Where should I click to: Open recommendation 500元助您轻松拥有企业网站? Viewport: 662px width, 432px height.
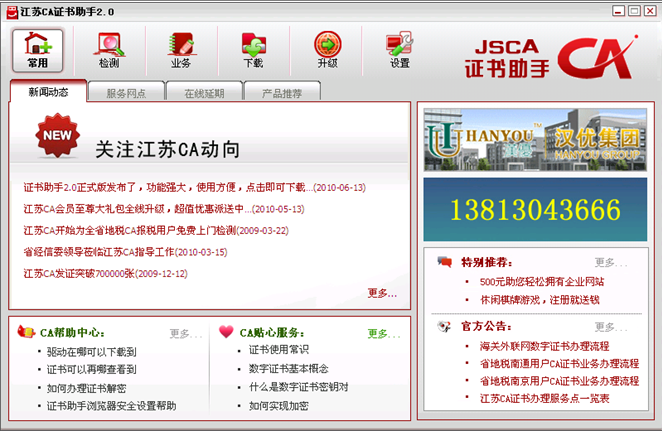tap(542, 282)
